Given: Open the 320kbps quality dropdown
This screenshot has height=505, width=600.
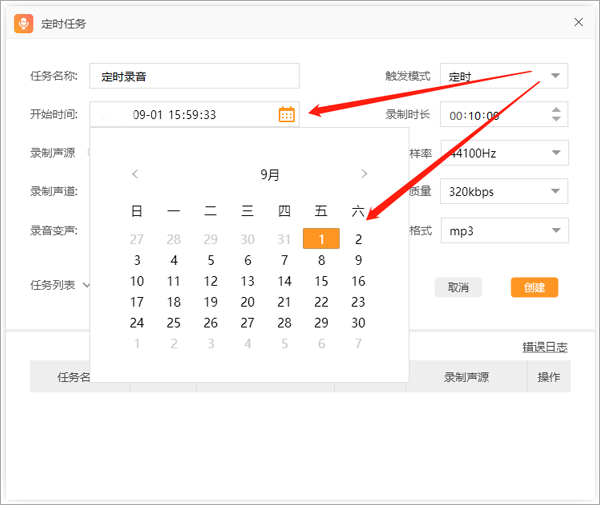Looking at the screenshot, I should (x=556, y=192).
